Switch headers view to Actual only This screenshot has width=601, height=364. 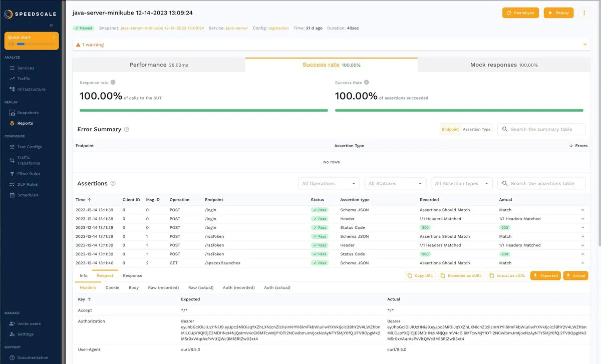point(575,275)
